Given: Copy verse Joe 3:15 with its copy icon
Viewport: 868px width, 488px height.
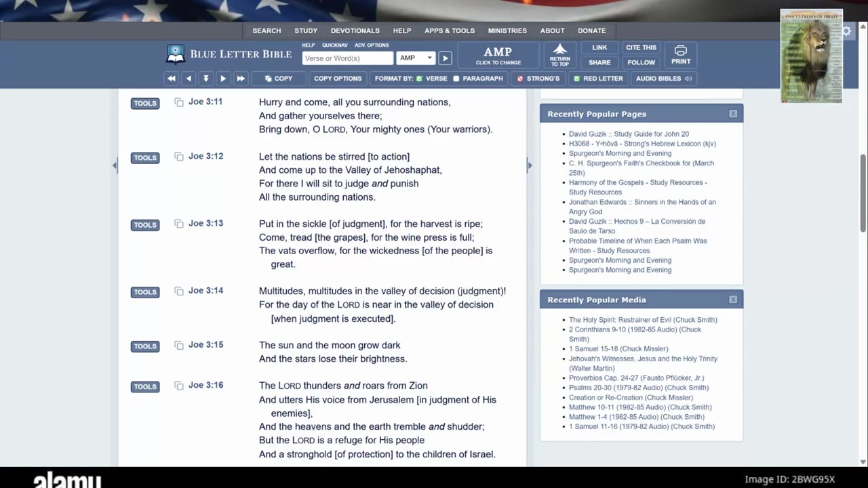Looking at the screenshot, I should point(179,345).
